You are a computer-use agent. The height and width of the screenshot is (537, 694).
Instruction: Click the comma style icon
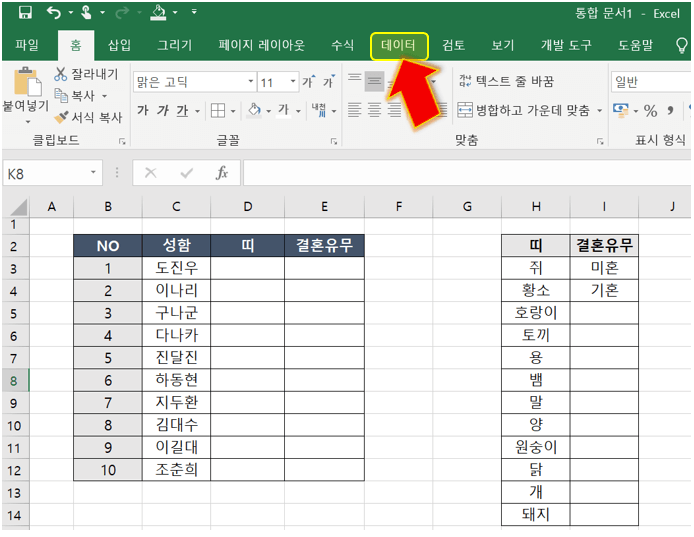click(671, 110)
